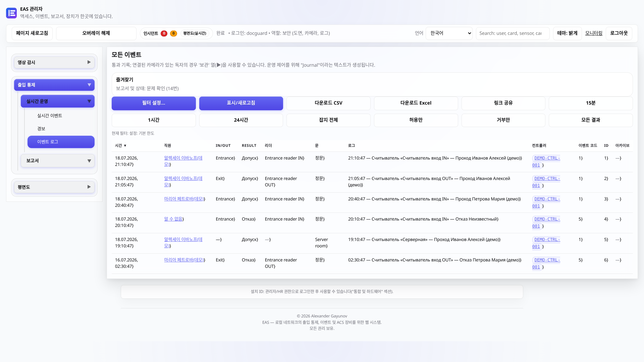Screen dimensions: 644x362
Task: Click the 로그아웃 button
Action: tap(619, 33)
